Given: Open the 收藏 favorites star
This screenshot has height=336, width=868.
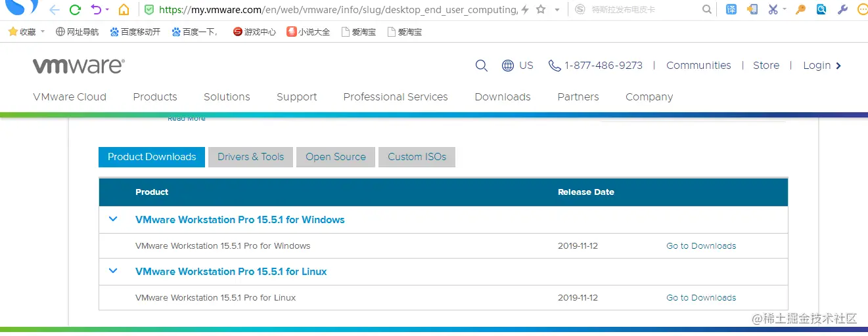Looking at the screenshot, I should 12,31.
